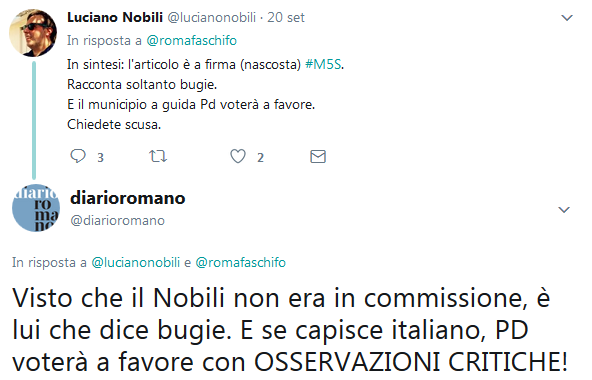Image resolution: width=592 pixels, height=380 pixels.
Task: Click the @lucianonobili handle beside the name
Action: (x=211, y=17)
